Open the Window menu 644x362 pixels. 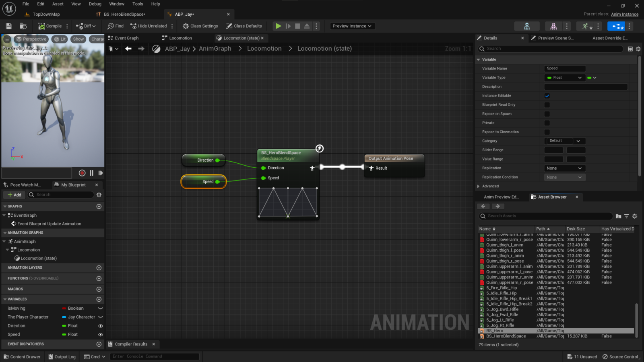click(117, 4)
